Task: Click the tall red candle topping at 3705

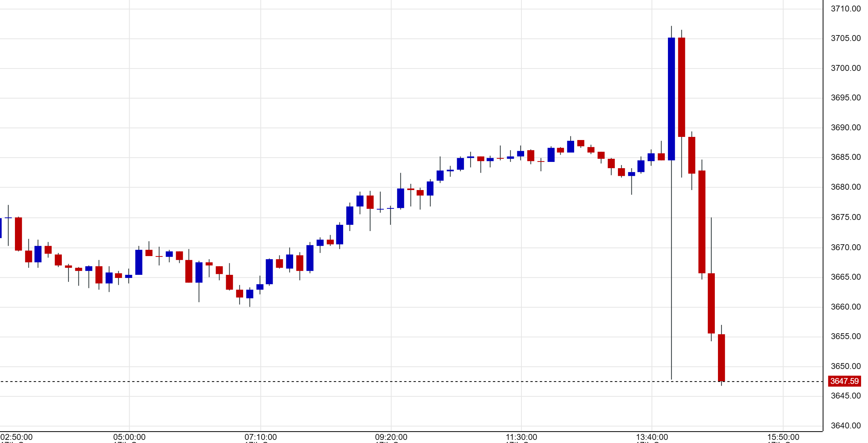Action: [681, 87]
